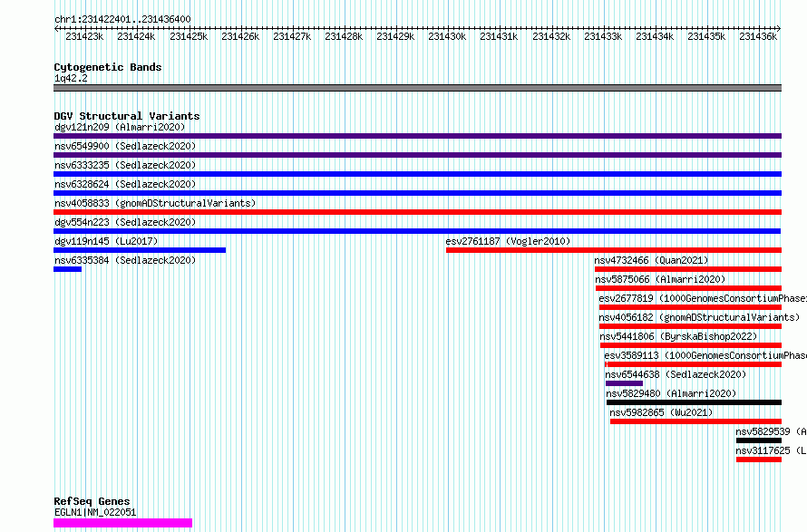Click the 231433k ruler tick label

[x=603, y=36]
